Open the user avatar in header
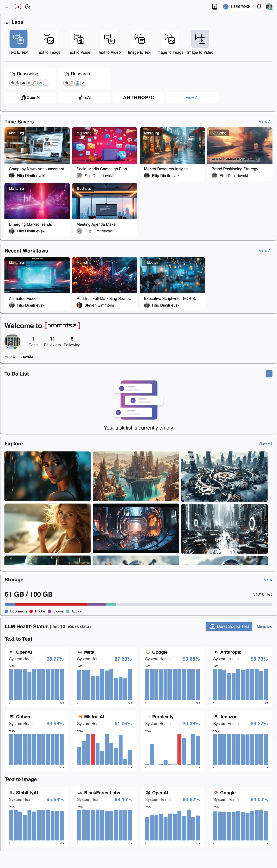This screenshot has height=868, width=277. coord(269,6)
